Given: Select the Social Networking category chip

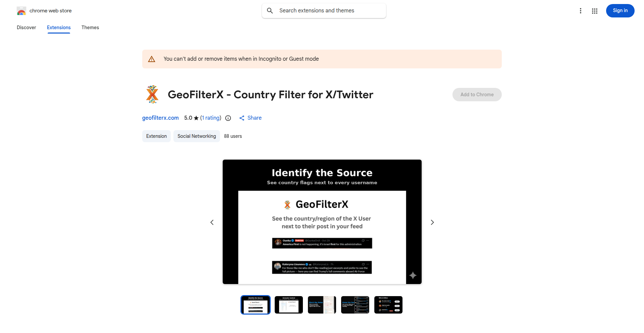Looking at the screenshot, I should [x=197, y=136].
